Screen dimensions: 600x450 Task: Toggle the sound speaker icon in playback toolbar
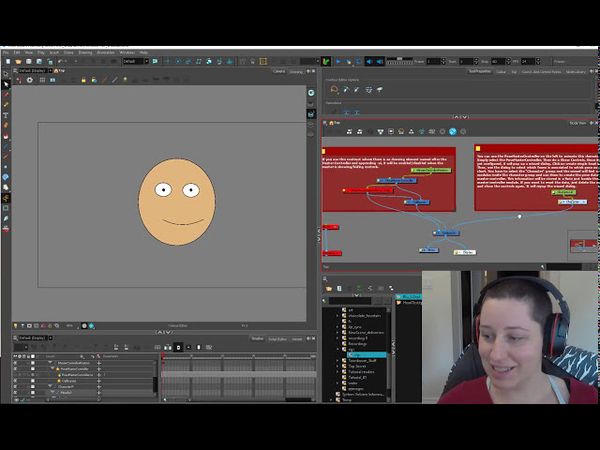369,61
